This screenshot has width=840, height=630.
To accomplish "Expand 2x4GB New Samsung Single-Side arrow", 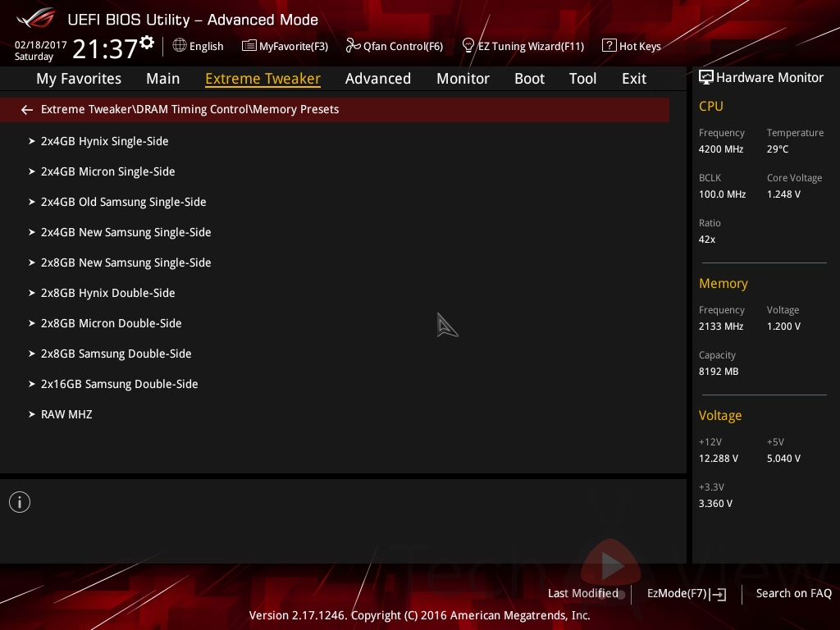I will [x=32, y=232].
